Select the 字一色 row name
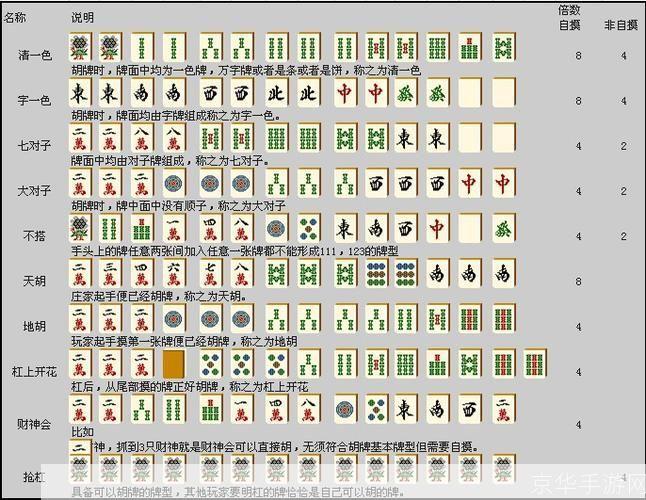 (x=35, y=100)
